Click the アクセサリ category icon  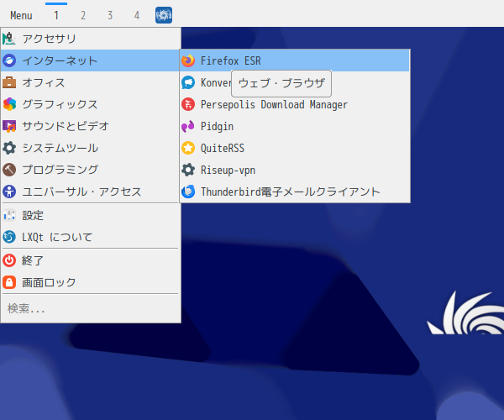coord(9,39)
